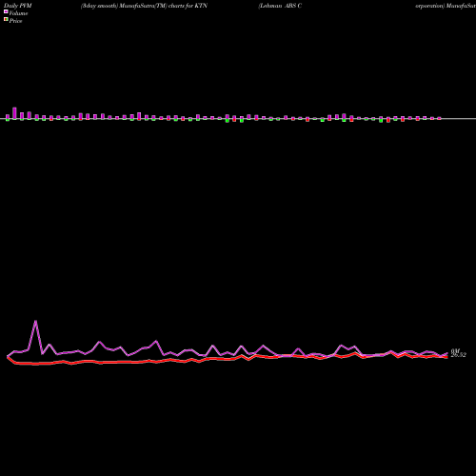The image size is (476, 476).
Task: Click the 'Daily PVM' chart title
Action: pos(18,6)
